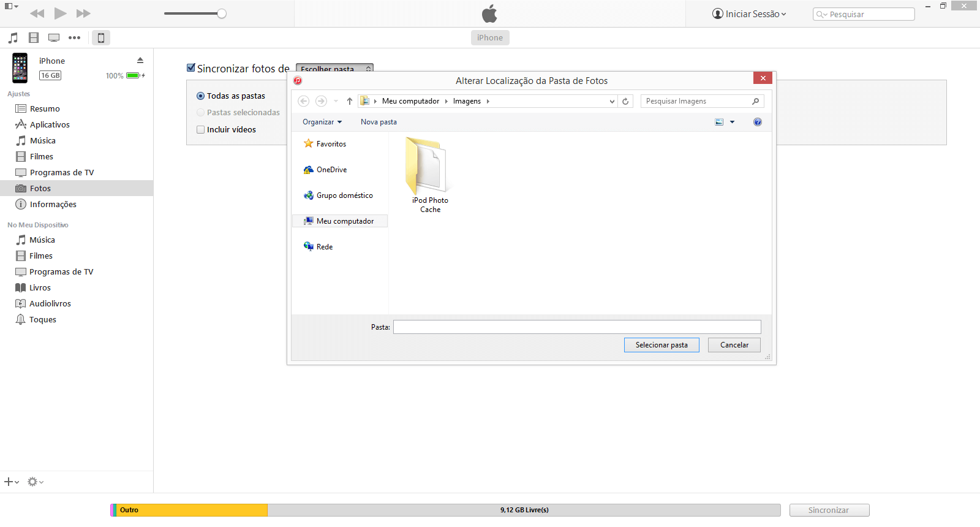Focus the iTunes Pesquisar search field
This screenshot has height=527, width=980.
pyautogui.click(x=864, y=14)
